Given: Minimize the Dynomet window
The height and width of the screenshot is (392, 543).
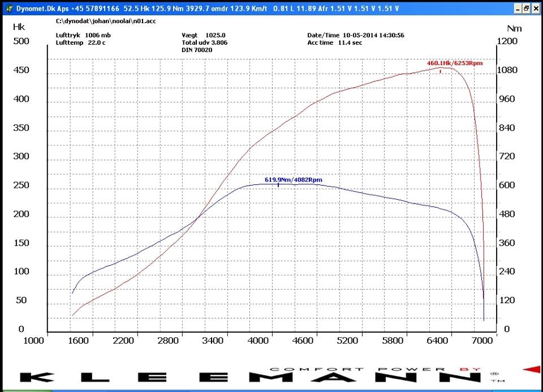Looking at the screenshot, I should pos(517,8).
